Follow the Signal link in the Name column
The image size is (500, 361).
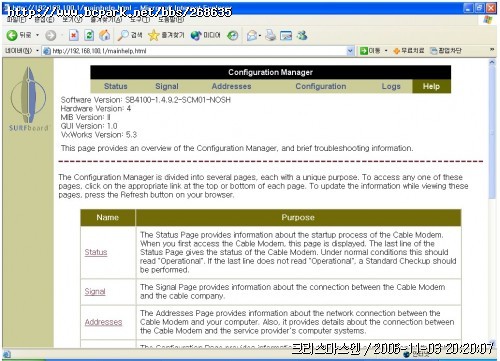[95, 292]
